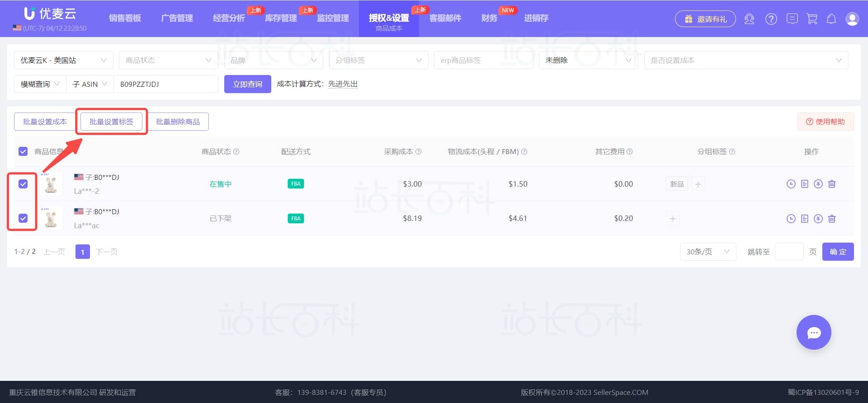
Task: Click the yen cost icon for La***-2 row
Action: tap(818, 184)
